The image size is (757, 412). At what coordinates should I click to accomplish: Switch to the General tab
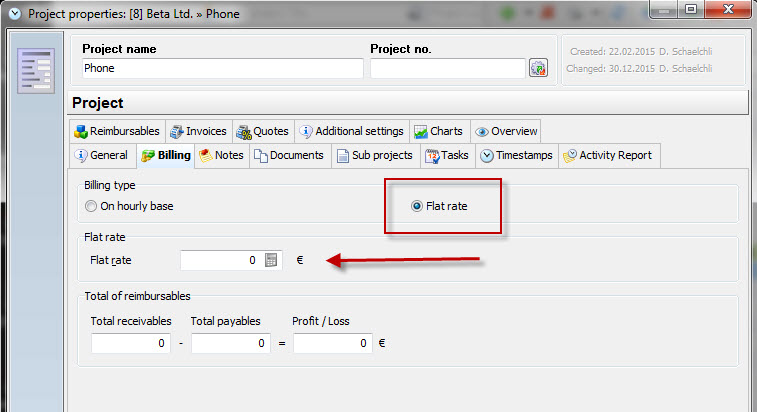point(102,155)
